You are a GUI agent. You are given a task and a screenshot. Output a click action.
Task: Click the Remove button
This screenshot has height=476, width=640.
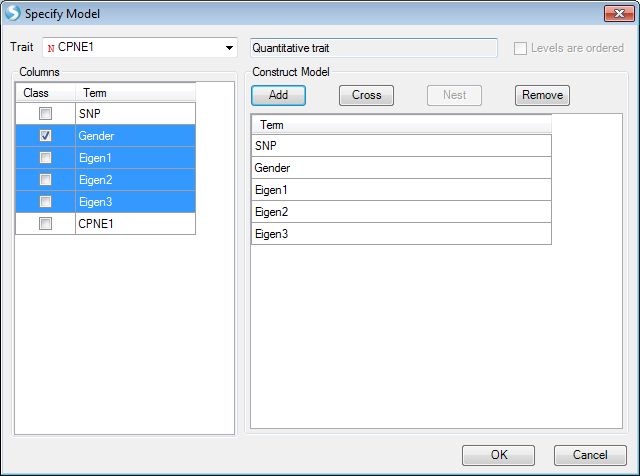click(x=542, y=95)
